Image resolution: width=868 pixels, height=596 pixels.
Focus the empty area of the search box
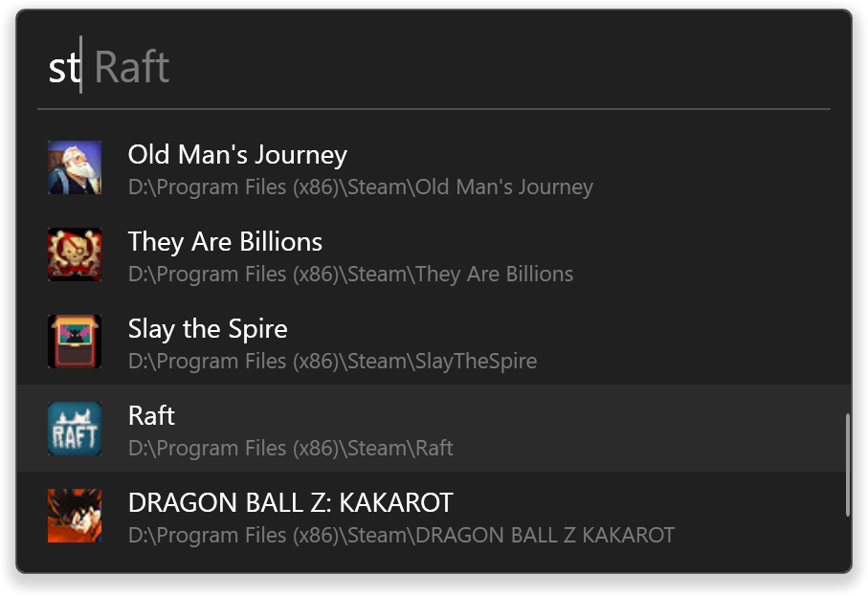498,68
